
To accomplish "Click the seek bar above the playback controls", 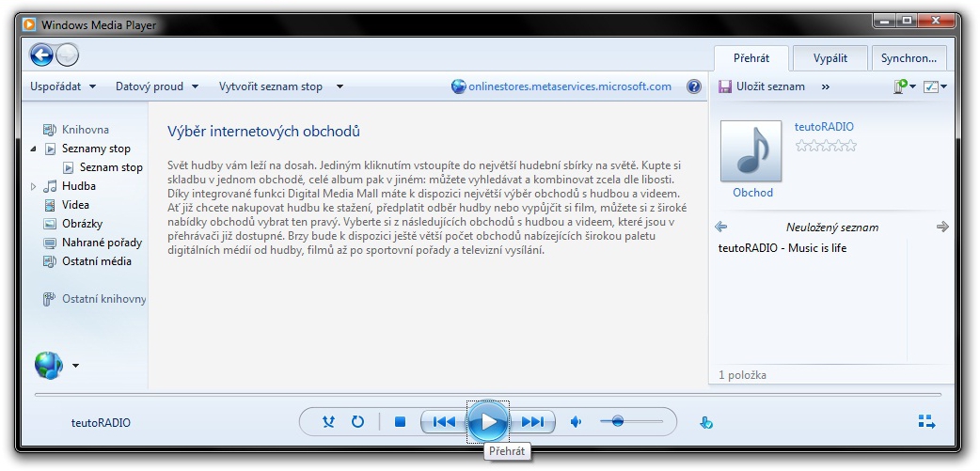I will point(487,395).
